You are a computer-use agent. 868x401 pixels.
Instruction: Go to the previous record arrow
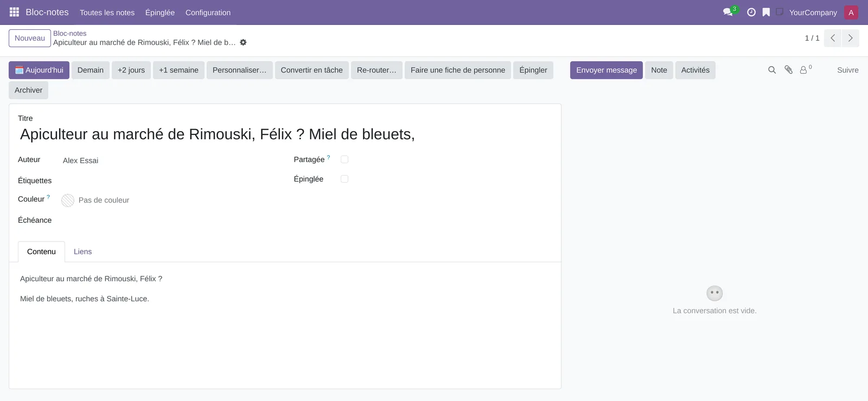tap(833, 38)
